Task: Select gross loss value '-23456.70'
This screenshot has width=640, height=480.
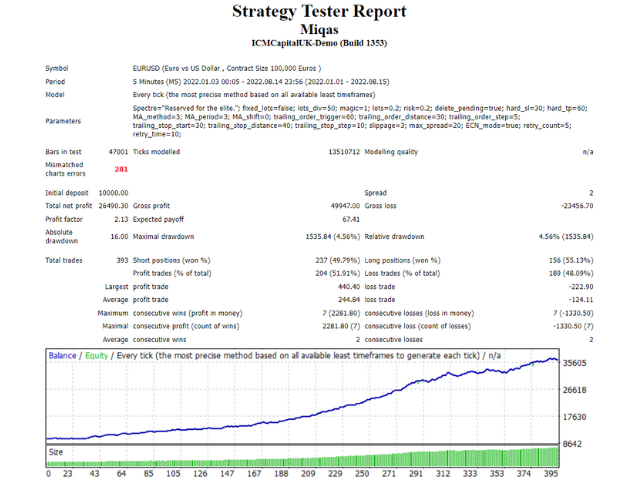Action: click(x=577, y=206)
